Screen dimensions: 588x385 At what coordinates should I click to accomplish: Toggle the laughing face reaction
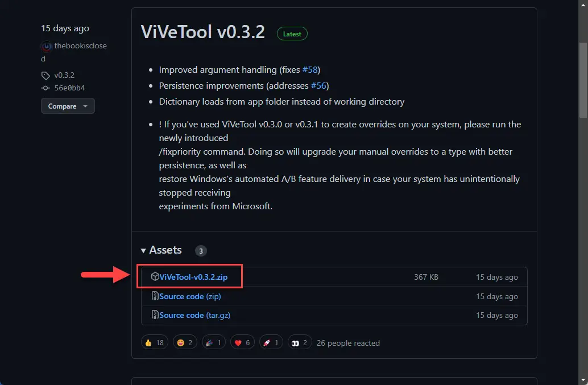click(185, 342)
